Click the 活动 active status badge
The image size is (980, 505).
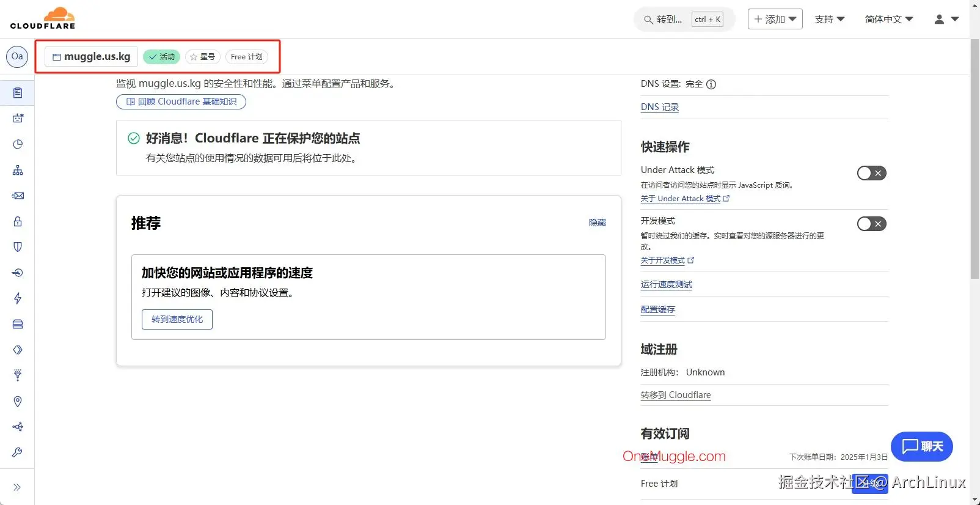pos(161,57)
